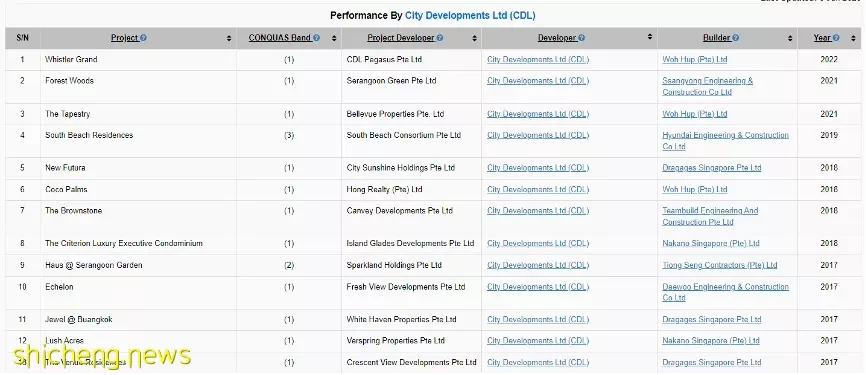Sort using Builder column arrows
The width and height of the screenshot is (866, 375).
tap(790, 38)
